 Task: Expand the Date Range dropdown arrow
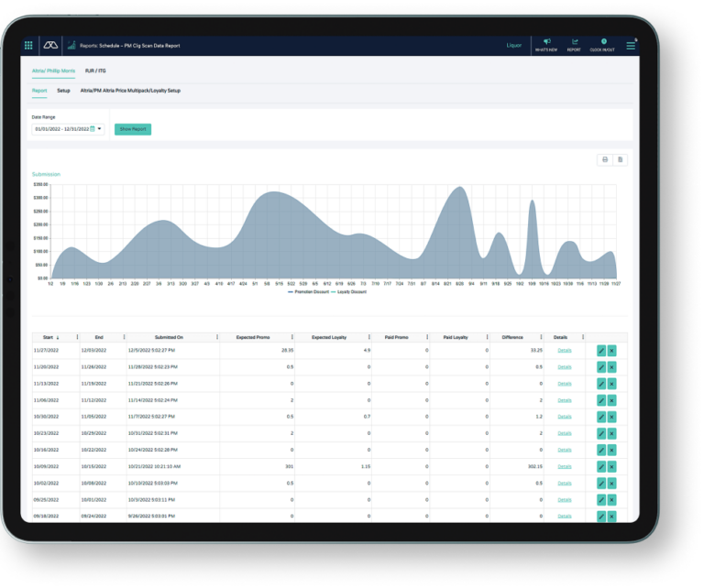point(100,129)
